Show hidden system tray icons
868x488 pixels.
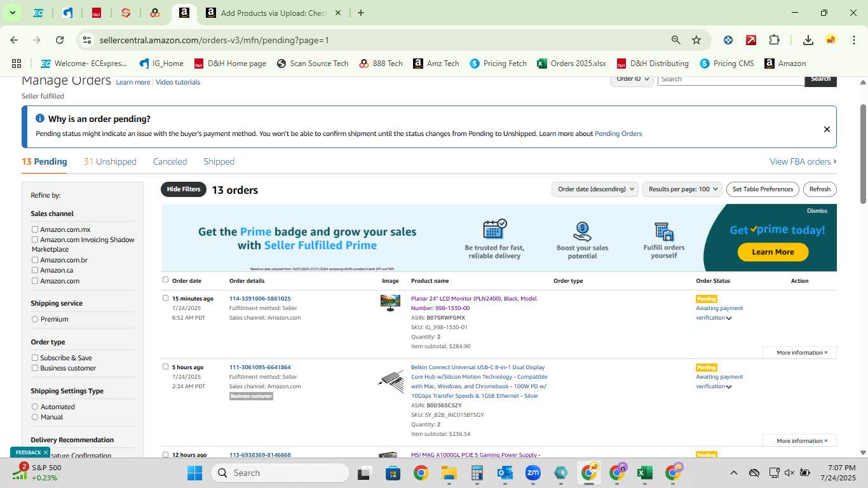tap(733, 473)
